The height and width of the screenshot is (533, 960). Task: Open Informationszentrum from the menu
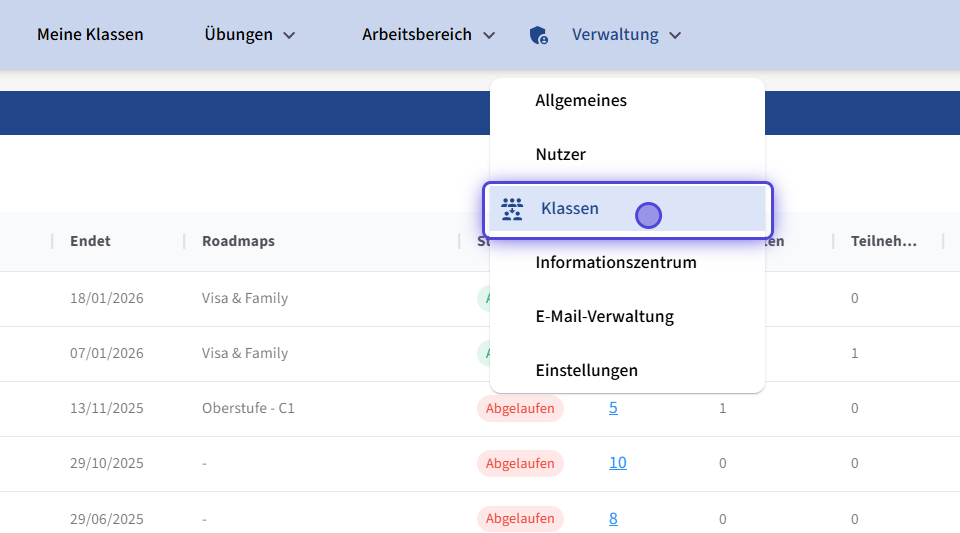click(x=615, y=263)
